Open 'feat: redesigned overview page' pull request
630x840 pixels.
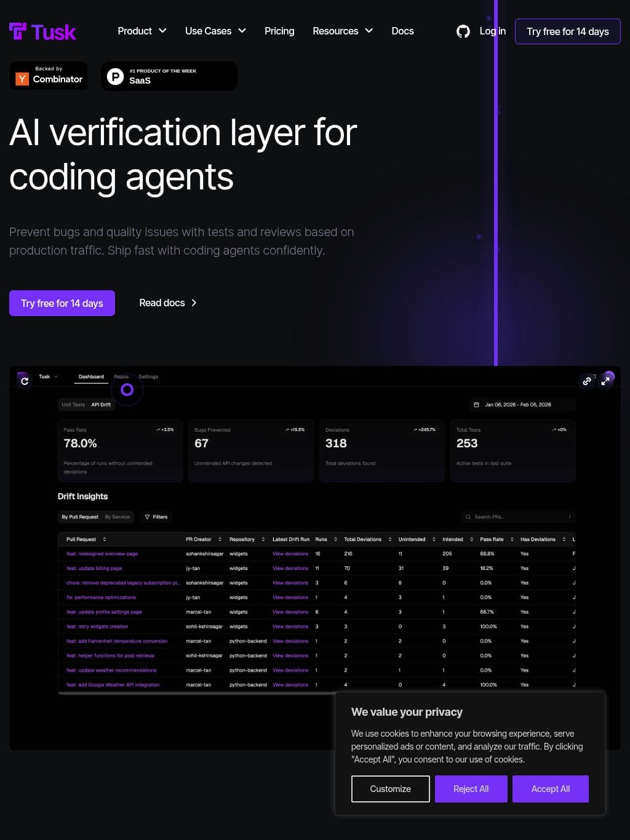[102, 554]
